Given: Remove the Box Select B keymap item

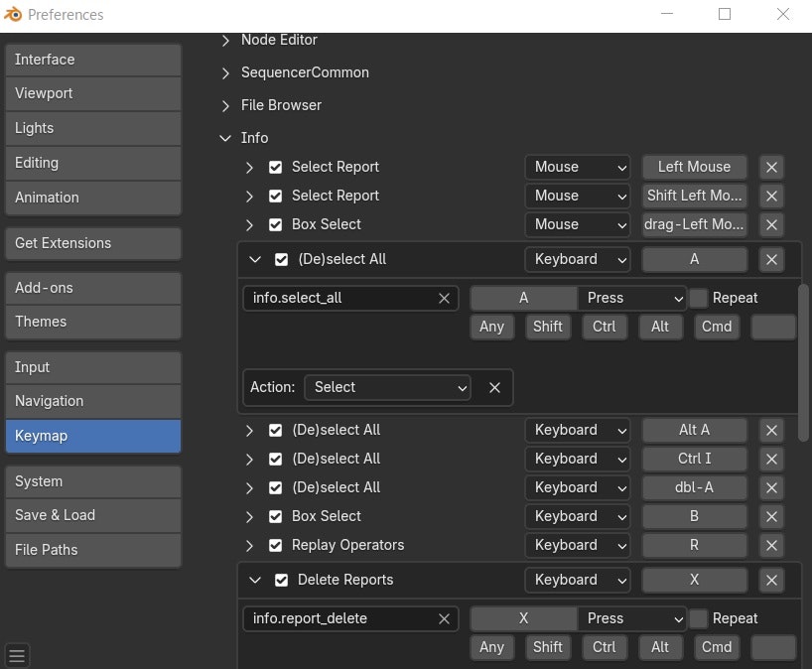Looking at the screenshot, I should point(771,516).
